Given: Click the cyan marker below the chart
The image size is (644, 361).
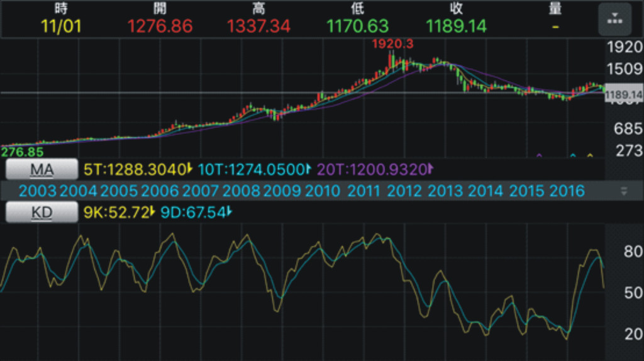Looking at the screenshot, I should 573,155.
